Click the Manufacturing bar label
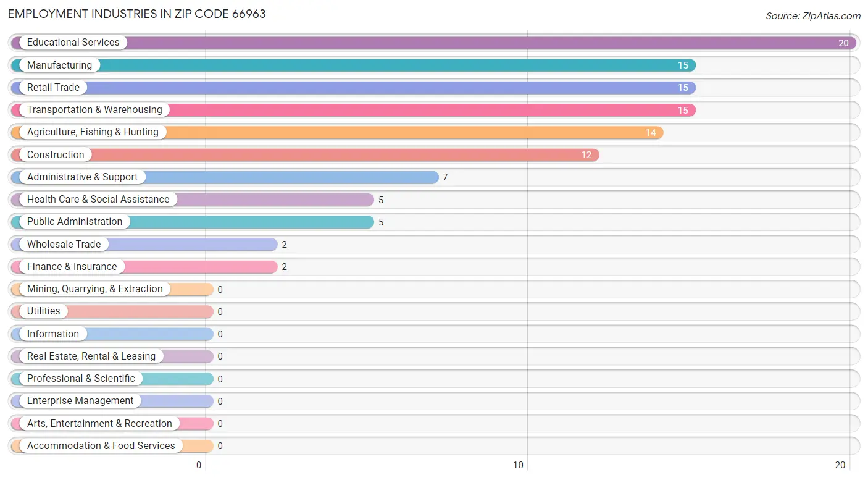The image size is (868, 480). [59, 65]
